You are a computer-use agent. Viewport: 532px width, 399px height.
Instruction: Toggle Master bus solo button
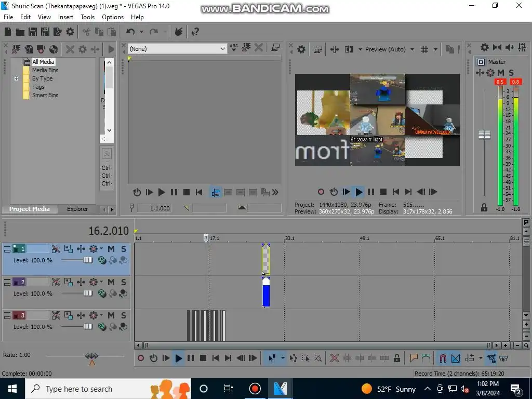511,72
